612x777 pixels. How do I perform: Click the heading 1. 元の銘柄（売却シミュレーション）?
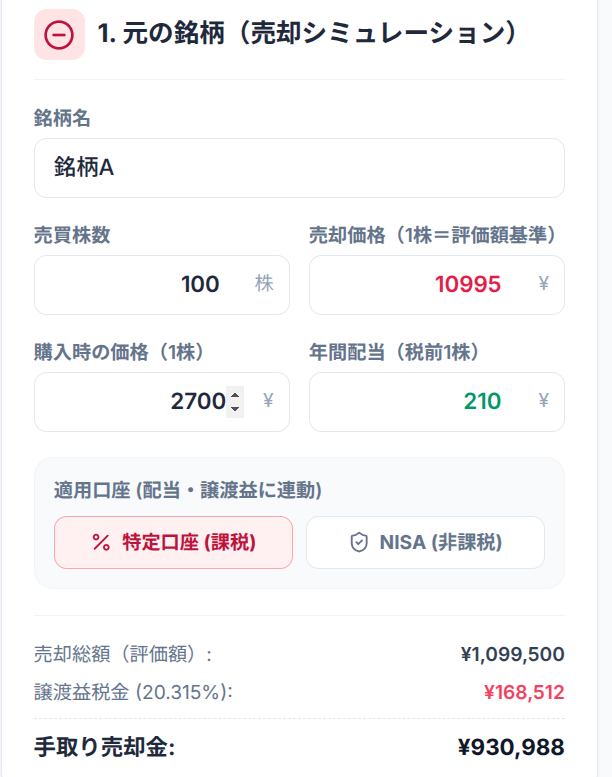[307, 34]
